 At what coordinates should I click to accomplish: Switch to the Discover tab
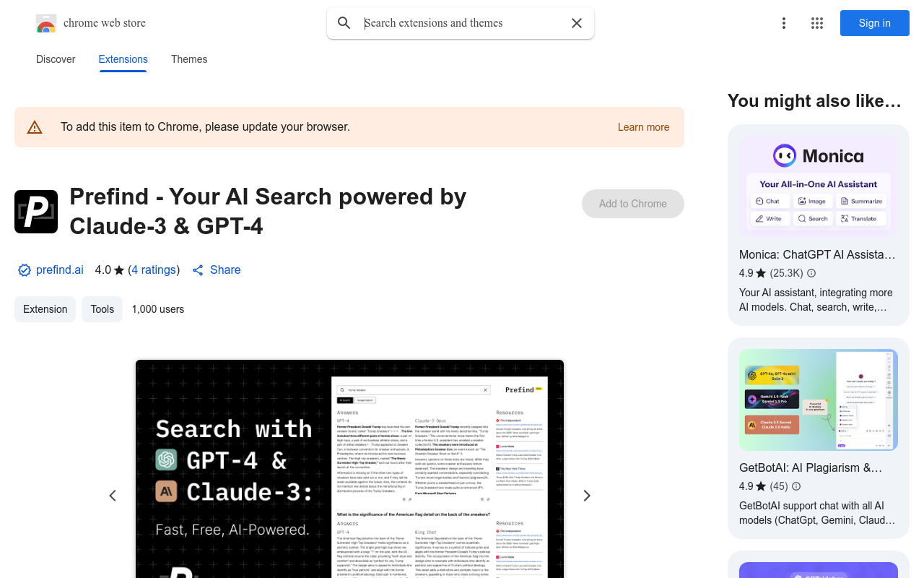click(x=56, y=59)
